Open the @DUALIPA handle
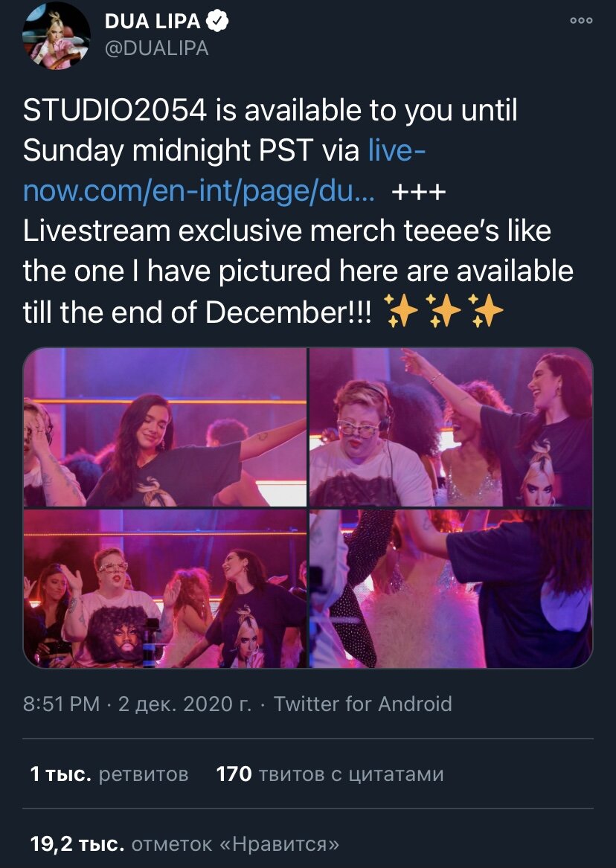The width and height of the screenshot is (616, 868). (x=157, y=48)
